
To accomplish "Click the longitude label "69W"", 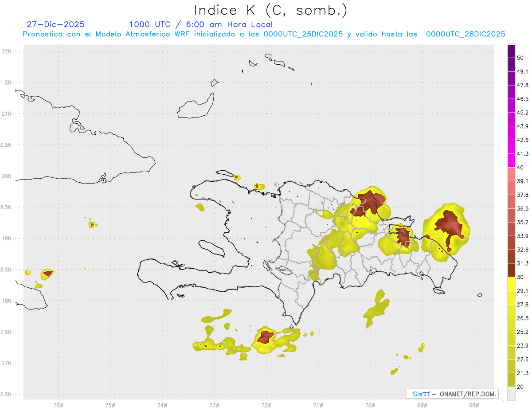I will (x=422, y=405).
